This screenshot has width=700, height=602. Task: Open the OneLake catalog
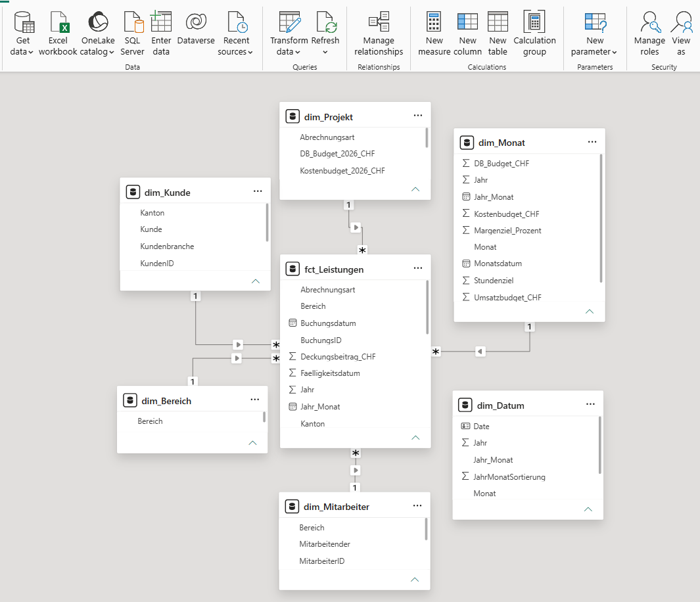click(x=98, y=34)
